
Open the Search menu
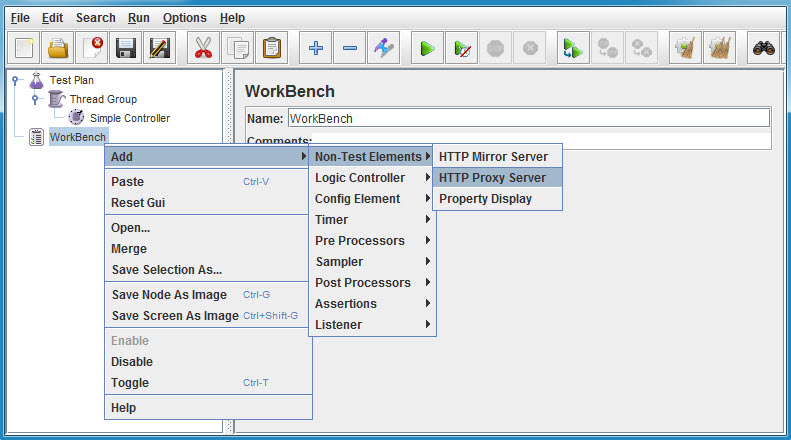click(96, 18)
